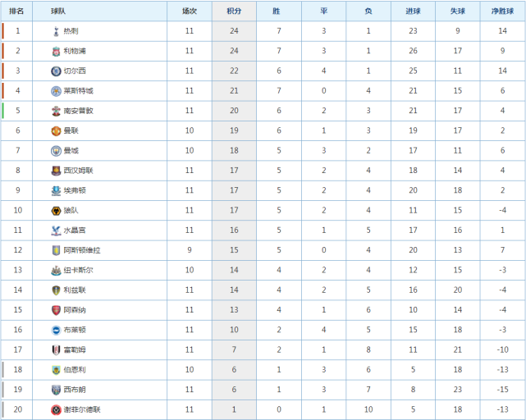Click the Manchester City (曼城) crest
526x420 pixels.
point(56,150)
